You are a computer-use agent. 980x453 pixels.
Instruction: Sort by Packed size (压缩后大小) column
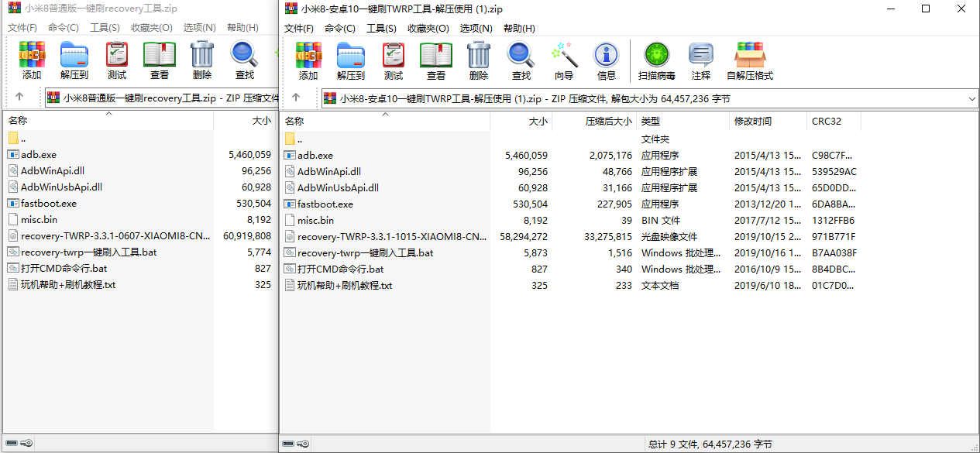594,122
